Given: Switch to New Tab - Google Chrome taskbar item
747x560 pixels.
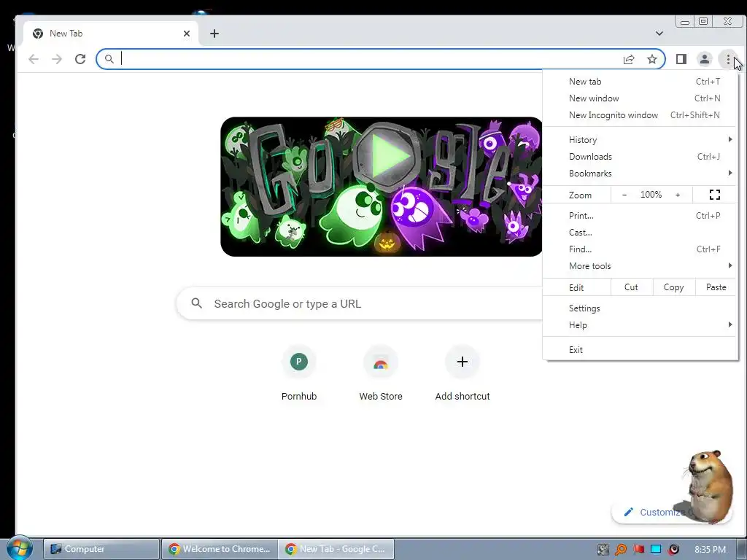Looking at the screenshot, I should (336, 549).
